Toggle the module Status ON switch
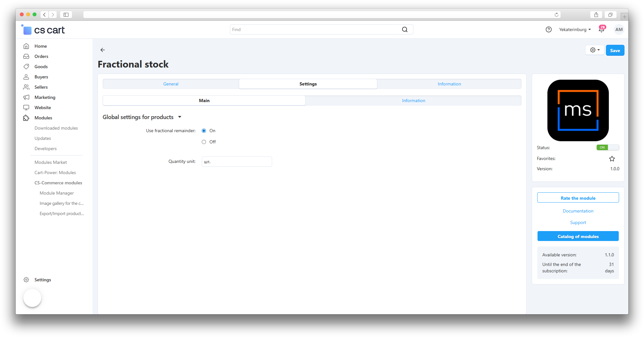644x337 pixels. pos(608,148)
